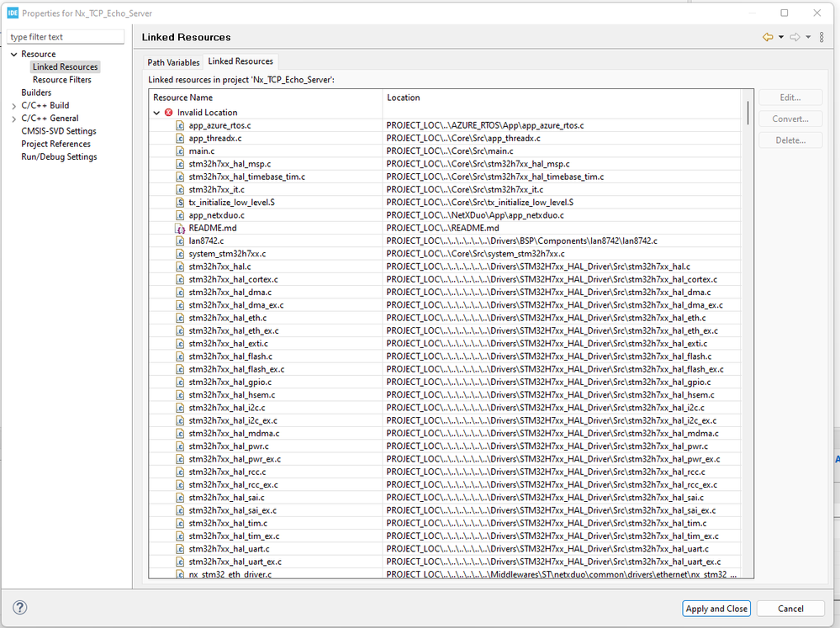Collapse the Resource tree node

pyautogui.click(x=13, y=55)
